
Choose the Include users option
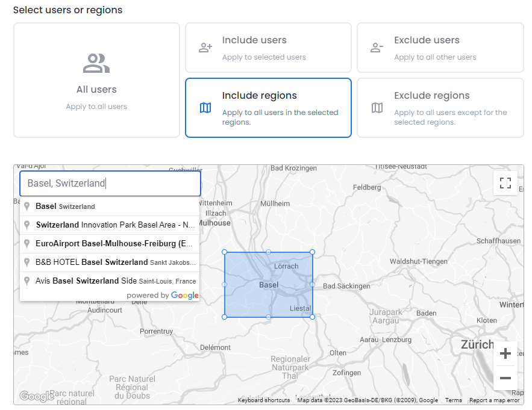[x=268, y=48]
